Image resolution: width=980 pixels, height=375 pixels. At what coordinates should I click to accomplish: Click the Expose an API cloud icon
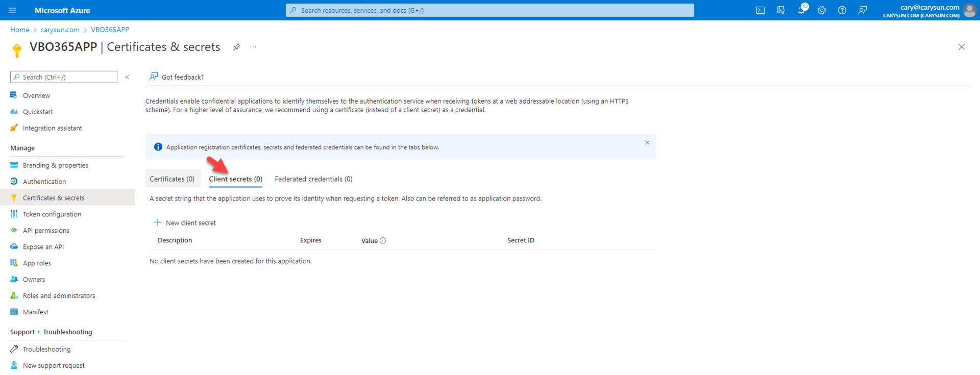pos(14,247)
